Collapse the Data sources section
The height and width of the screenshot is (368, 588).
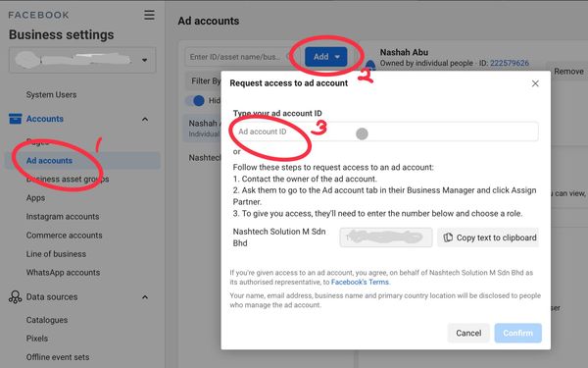coord(145,297)
